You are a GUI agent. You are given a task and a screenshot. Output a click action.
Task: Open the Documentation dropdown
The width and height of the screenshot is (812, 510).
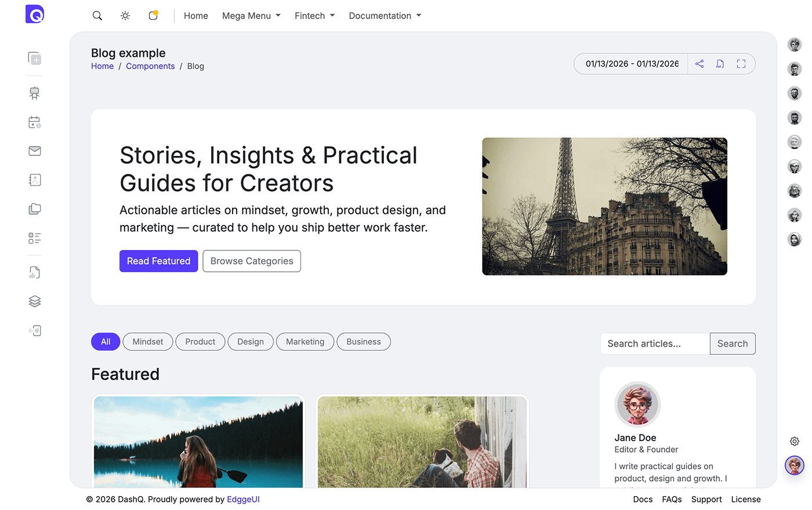[x=385, y=16]
